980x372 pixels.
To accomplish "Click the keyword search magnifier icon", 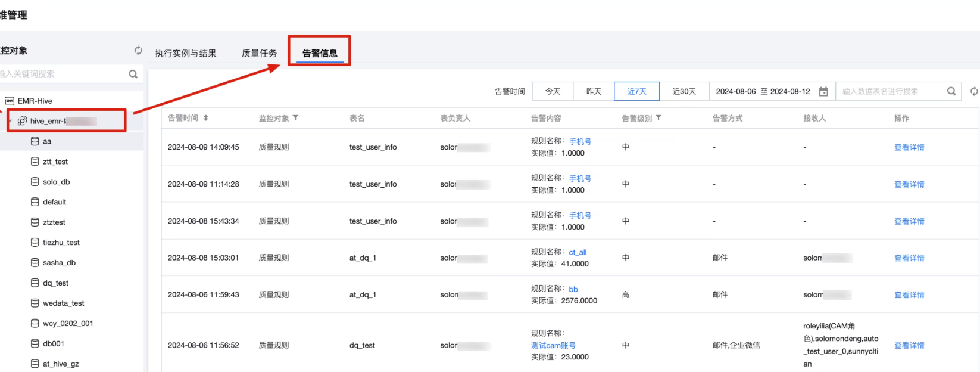I will click(x=133, y=74).
